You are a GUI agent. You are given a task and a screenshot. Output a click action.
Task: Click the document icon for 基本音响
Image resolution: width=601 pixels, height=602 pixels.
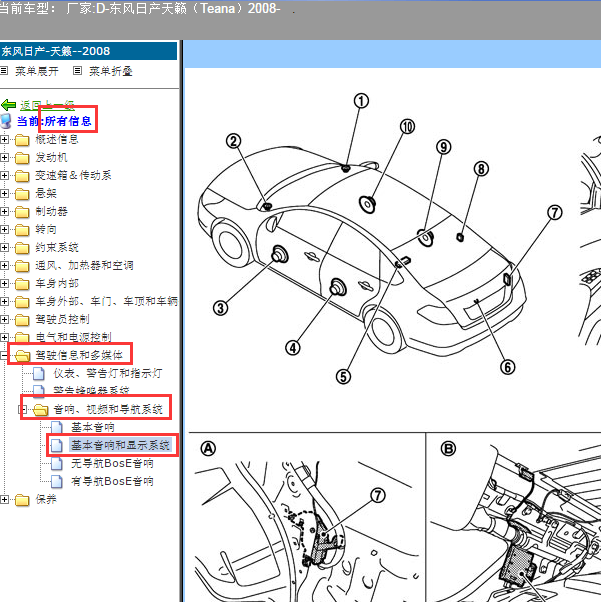(57, 428)
